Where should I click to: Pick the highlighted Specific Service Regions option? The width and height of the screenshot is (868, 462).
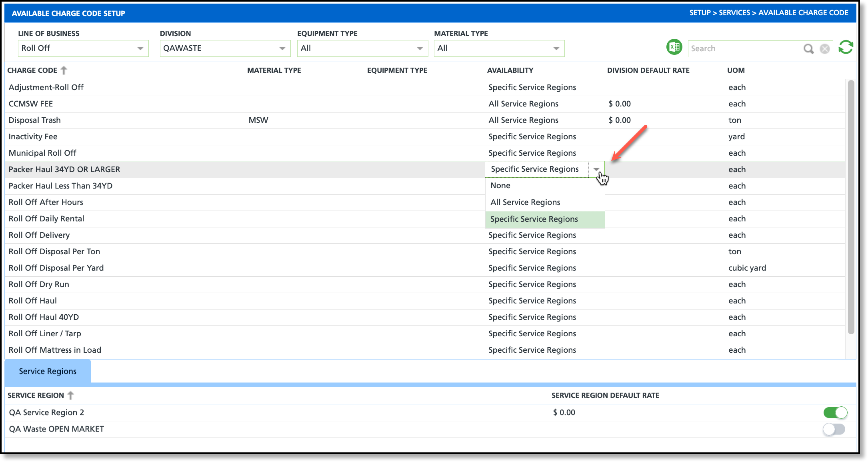tap(534, 219)
